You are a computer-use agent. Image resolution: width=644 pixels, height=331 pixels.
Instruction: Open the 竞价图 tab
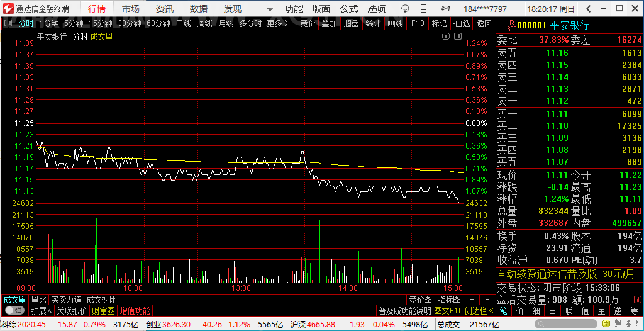coord(421,300)
